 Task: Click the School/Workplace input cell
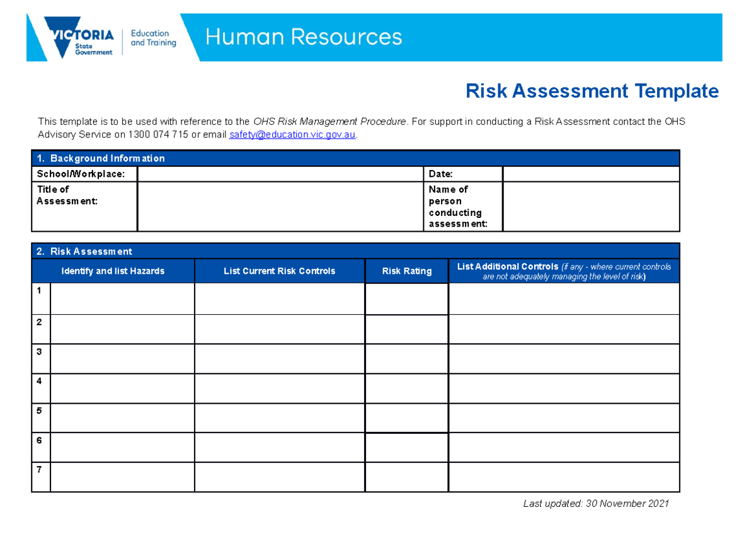click(280, 174)
